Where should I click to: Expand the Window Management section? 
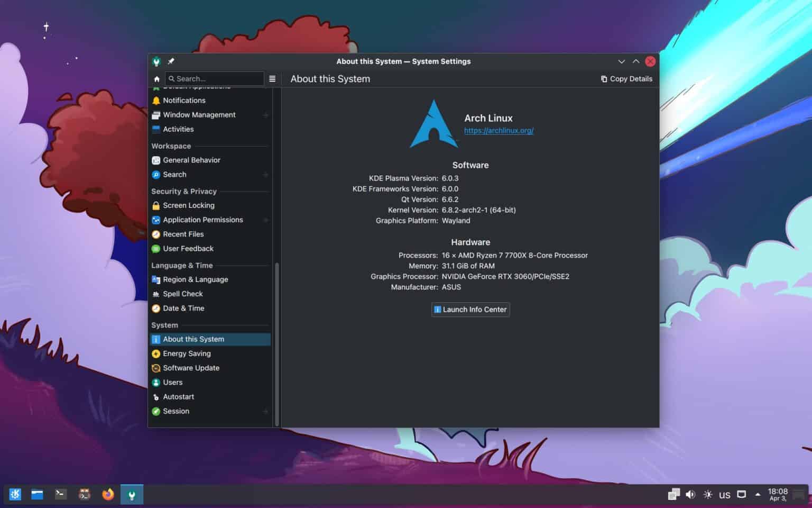[x=266, y=115]
